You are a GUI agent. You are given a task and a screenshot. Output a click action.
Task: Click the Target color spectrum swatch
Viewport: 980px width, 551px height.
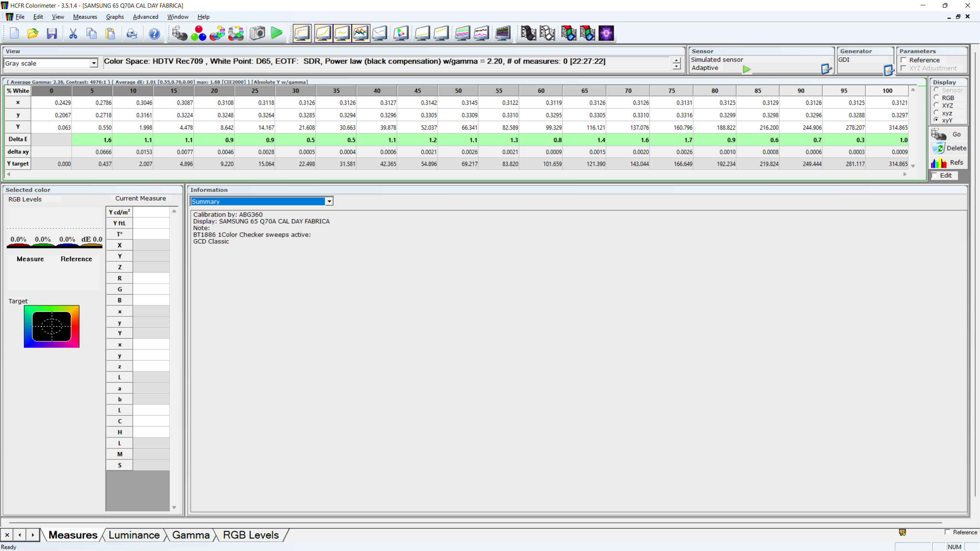(x=52, y=326)
